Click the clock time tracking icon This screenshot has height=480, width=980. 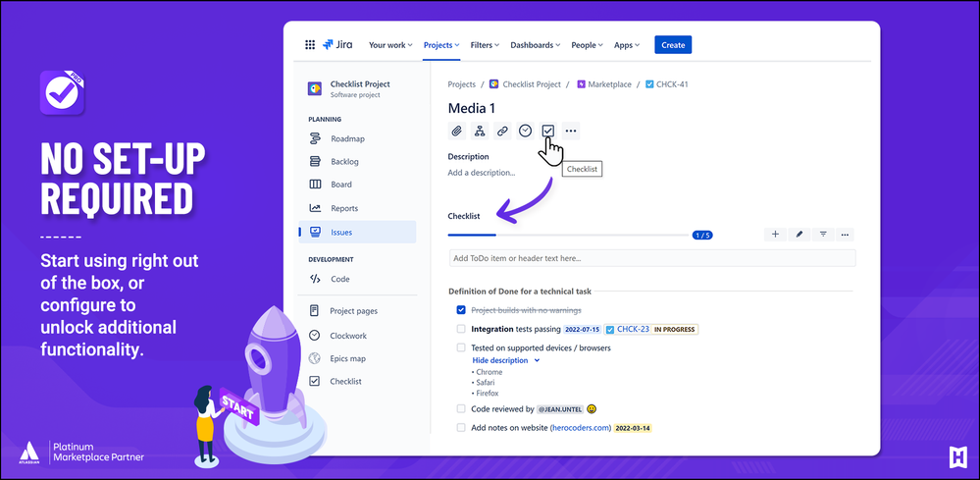[x=525, y=131]
